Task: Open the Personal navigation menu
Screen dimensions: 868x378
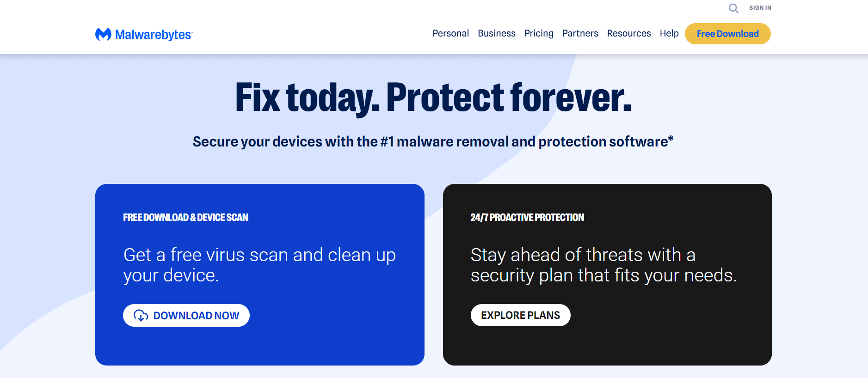Action: pyautogui.click(x=450, y=33)
